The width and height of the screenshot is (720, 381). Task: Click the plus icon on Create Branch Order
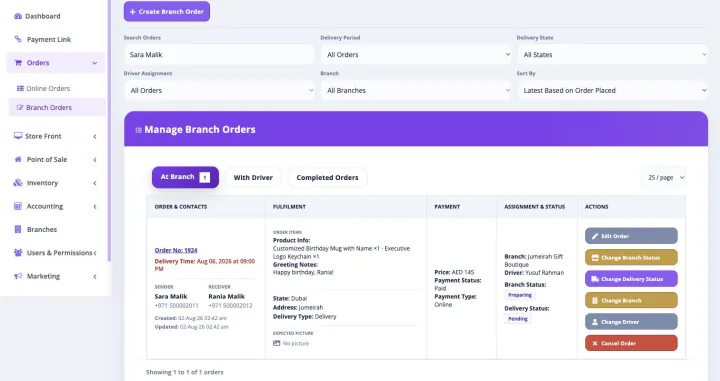click(132, 12)
